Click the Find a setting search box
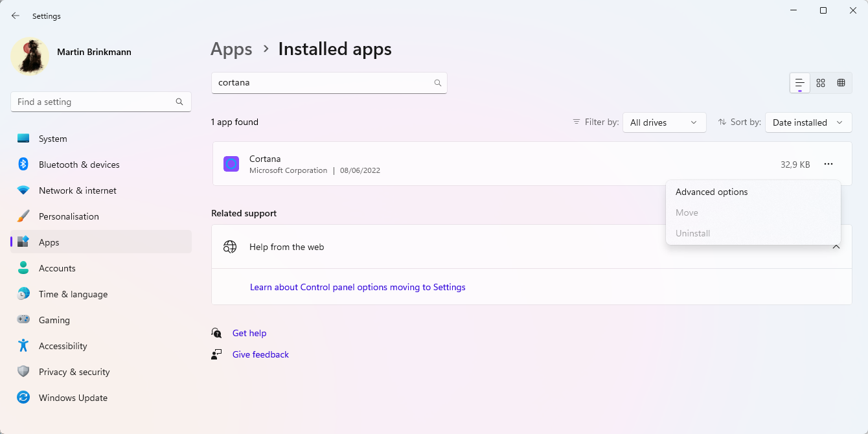 tap(101, 102)
